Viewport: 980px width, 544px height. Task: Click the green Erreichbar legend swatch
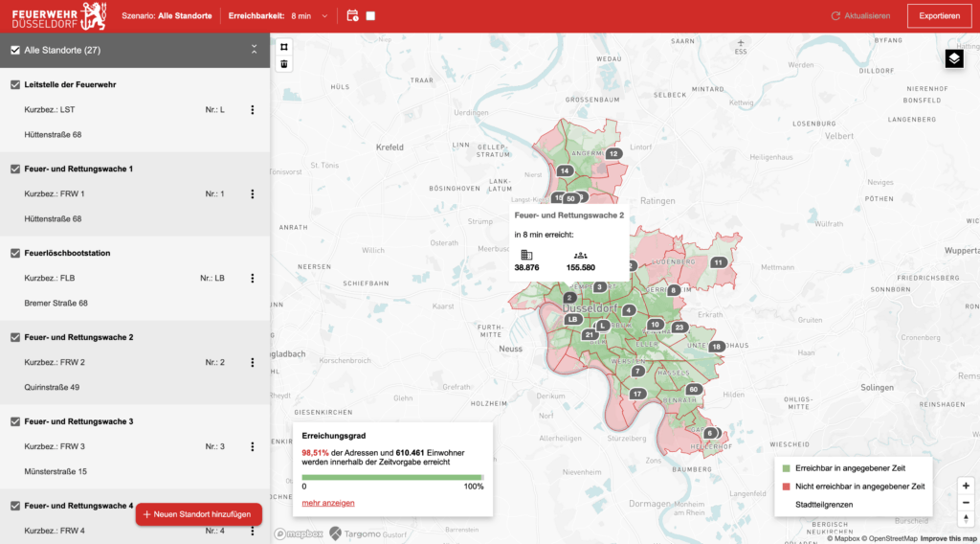(x=787, y=468)
